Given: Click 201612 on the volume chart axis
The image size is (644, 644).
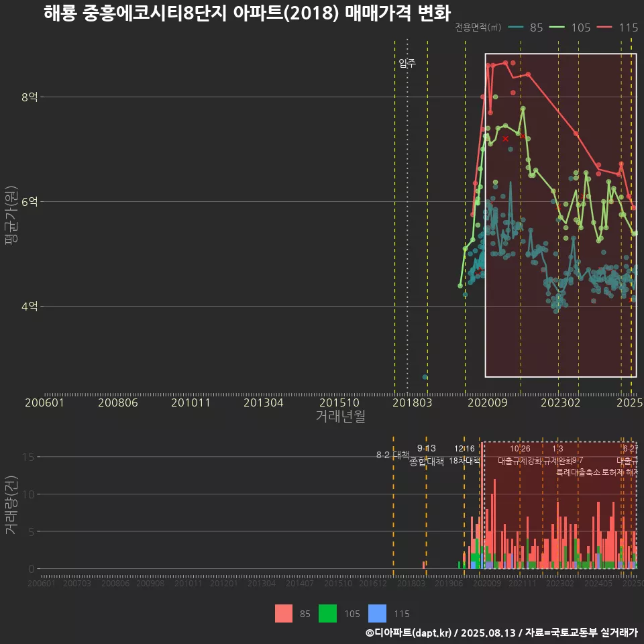Looking at the screenshot, I should pyautogui.click(x=372, y=583).
